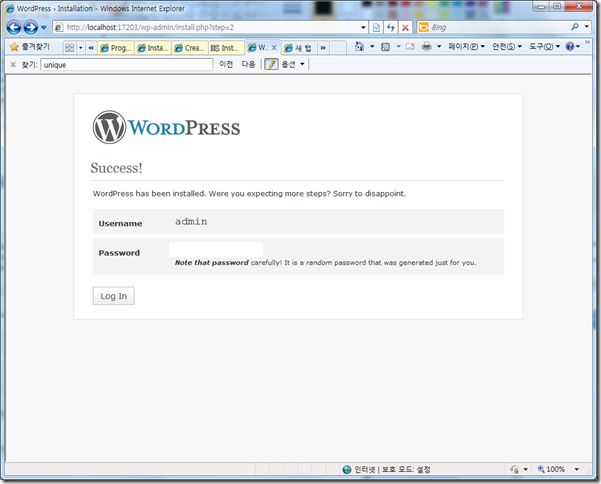The image size is (601, 484).
Task: Expand the command bar overflow chevron
Action: pyautogui.click(x=588, y=42)
